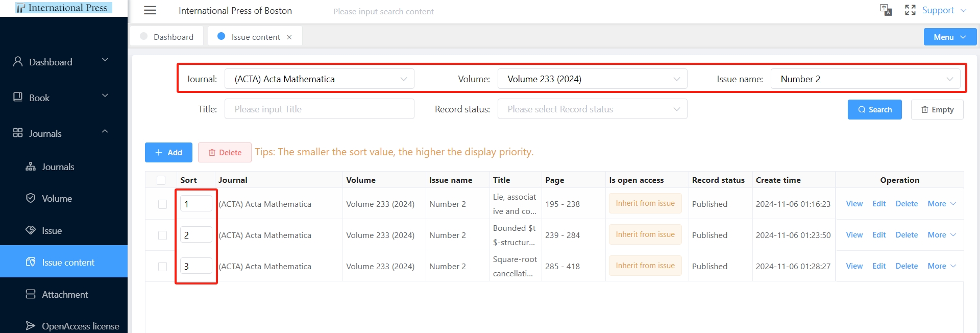Click the Title input field

[320, 109]
